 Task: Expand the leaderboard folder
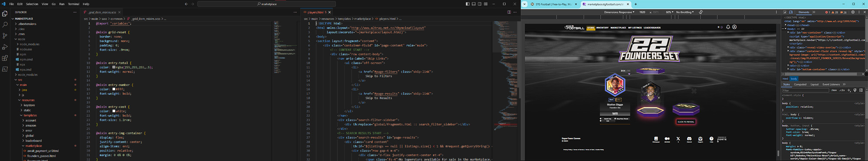click(33, 141)
